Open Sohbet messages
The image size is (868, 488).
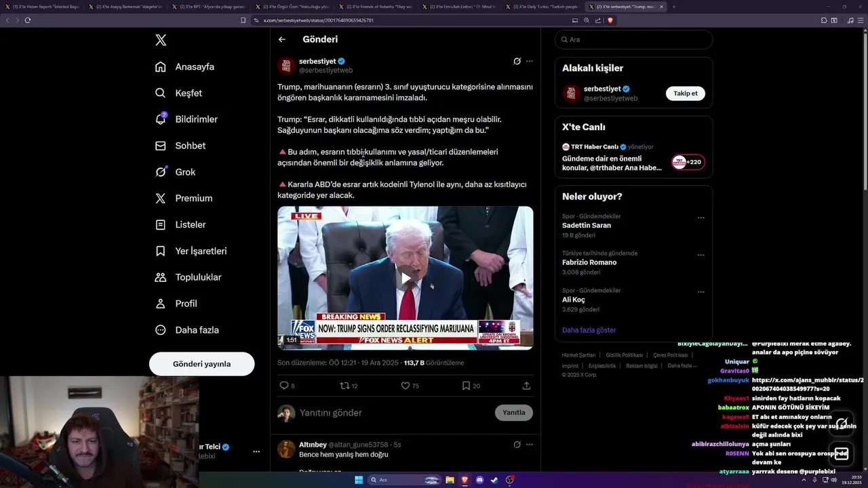(180, 146)
